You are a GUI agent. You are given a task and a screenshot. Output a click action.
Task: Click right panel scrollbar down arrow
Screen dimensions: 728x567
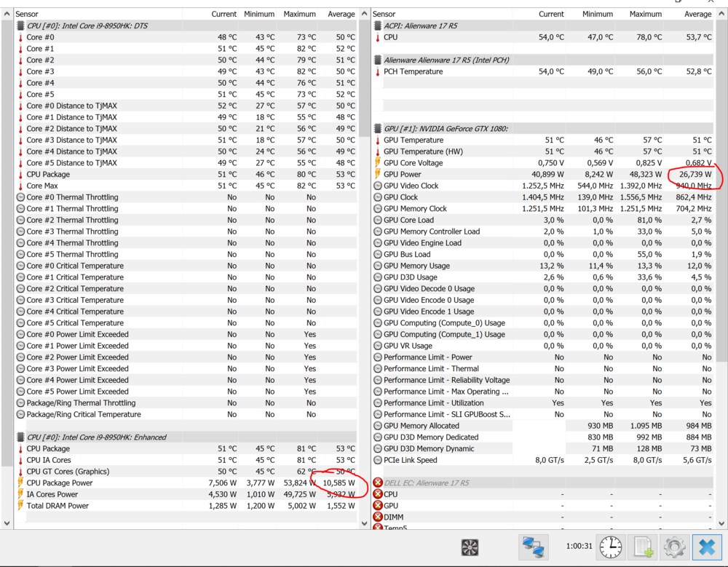(721, 523)
